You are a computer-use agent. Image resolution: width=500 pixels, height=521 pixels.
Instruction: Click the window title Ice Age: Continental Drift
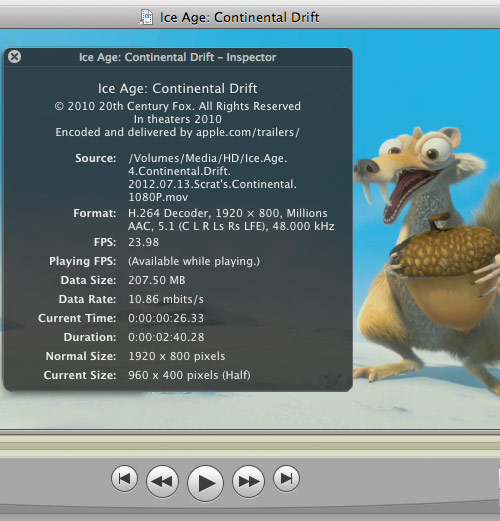(240, 17)
